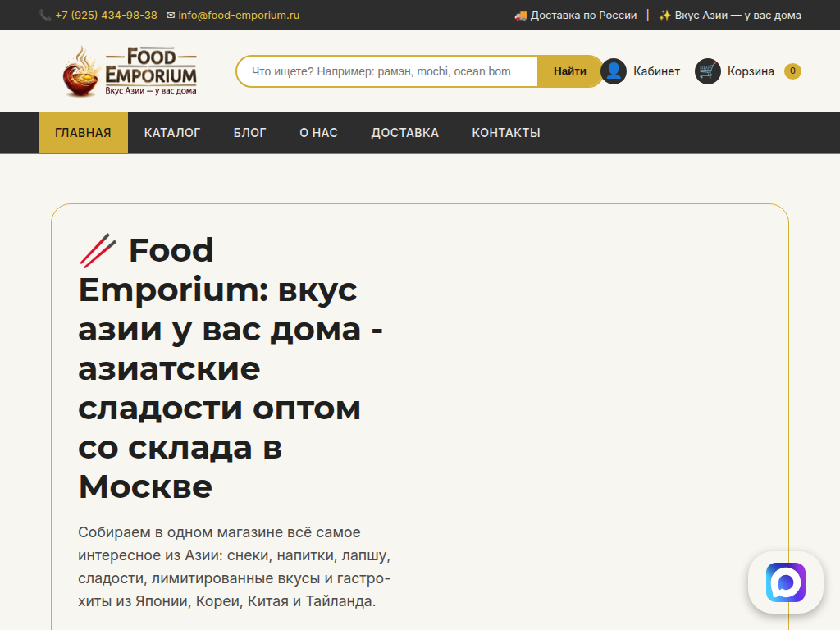This screenshot has height=630, width=840.
Task: Click the paragraph starting Собираем в одном магазине
Action: 235,567
